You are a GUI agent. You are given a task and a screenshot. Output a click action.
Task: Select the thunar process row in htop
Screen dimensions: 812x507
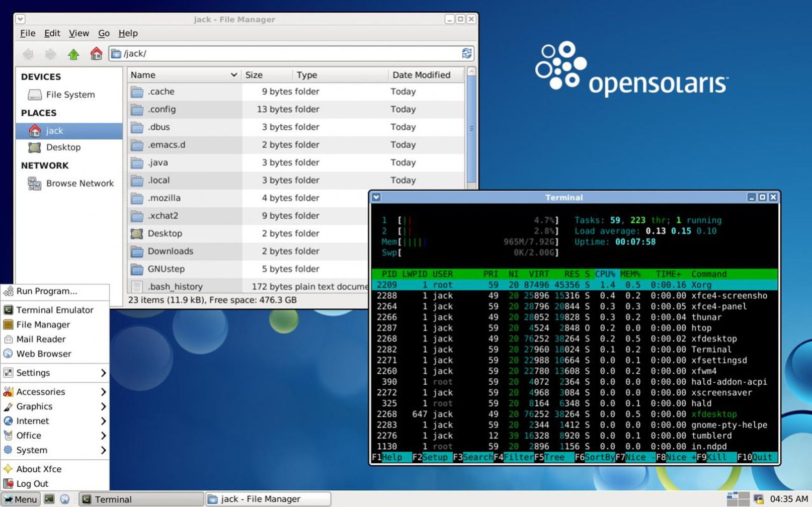[575, 317]
